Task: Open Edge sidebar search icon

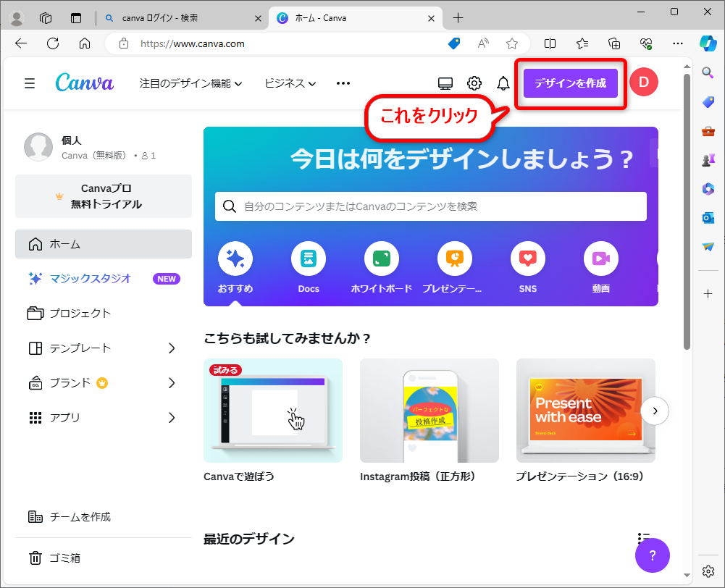Action: coord(708,72)
